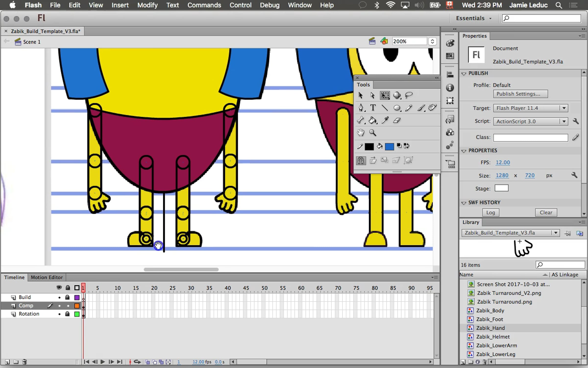Unlock the Build layer
The image size is (588, 368).
(x=67, y=297)
